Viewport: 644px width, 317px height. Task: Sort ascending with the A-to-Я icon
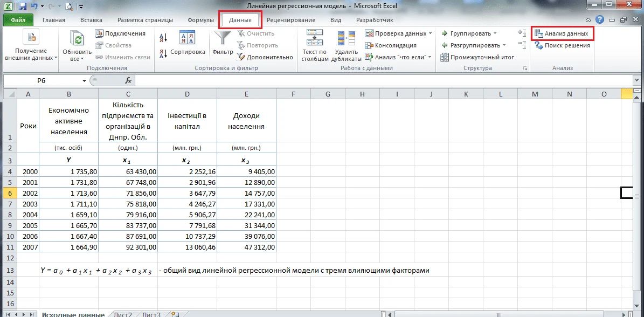pos(164,38)
